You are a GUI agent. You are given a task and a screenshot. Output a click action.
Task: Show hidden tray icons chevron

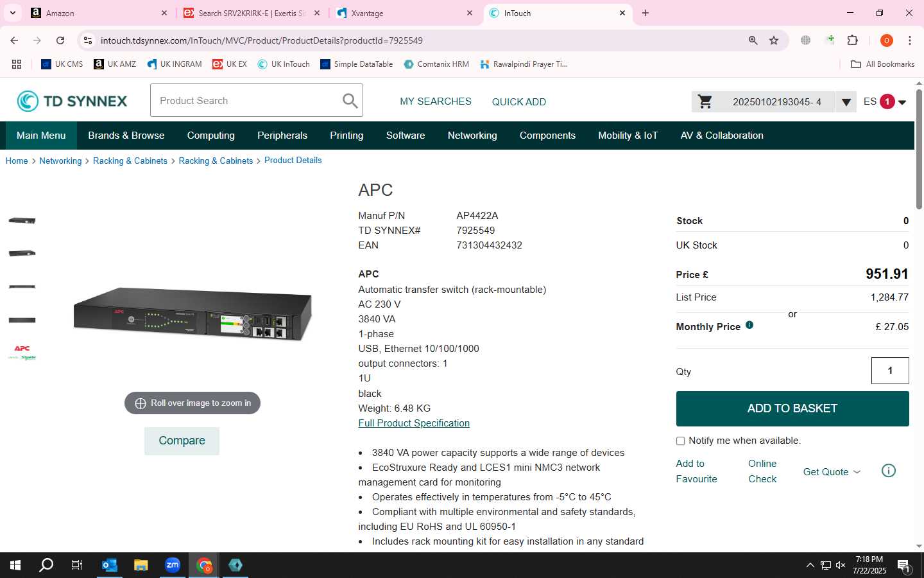[810, 565]
